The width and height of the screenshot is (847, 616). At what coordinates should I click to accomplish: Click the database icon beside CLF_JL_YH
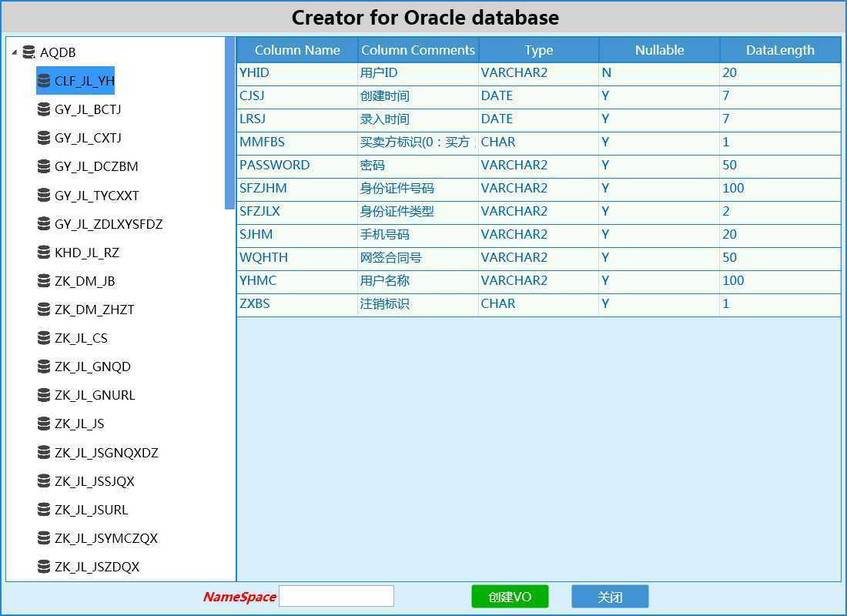pos(44,81)
